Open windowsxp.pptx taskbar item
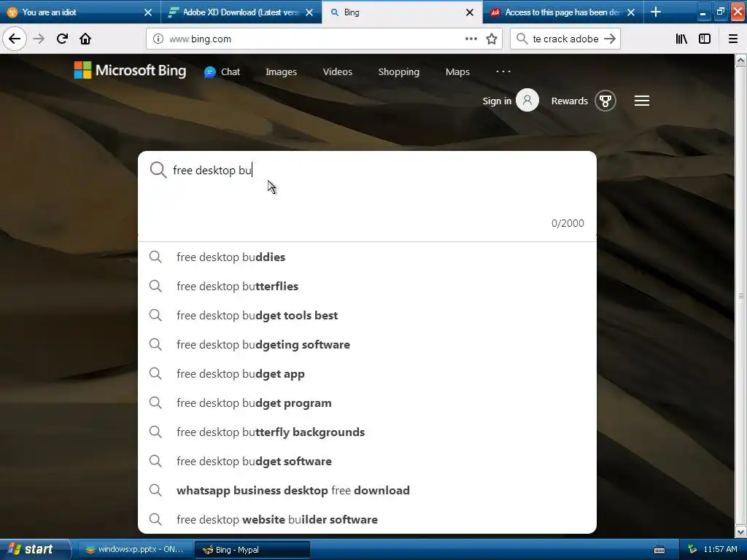This screenshot has height=560, width=747. pyautogui.click(x=134, y=550)
